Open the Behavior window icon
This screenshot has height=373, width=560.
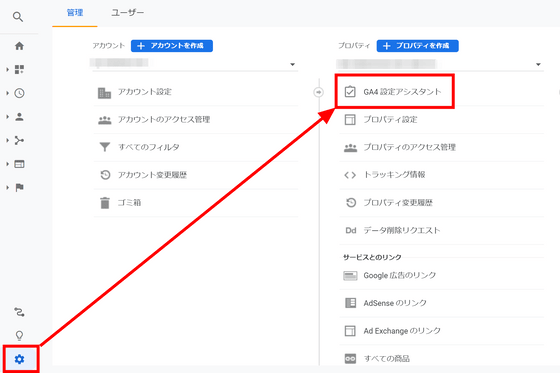tap(19, 164)
